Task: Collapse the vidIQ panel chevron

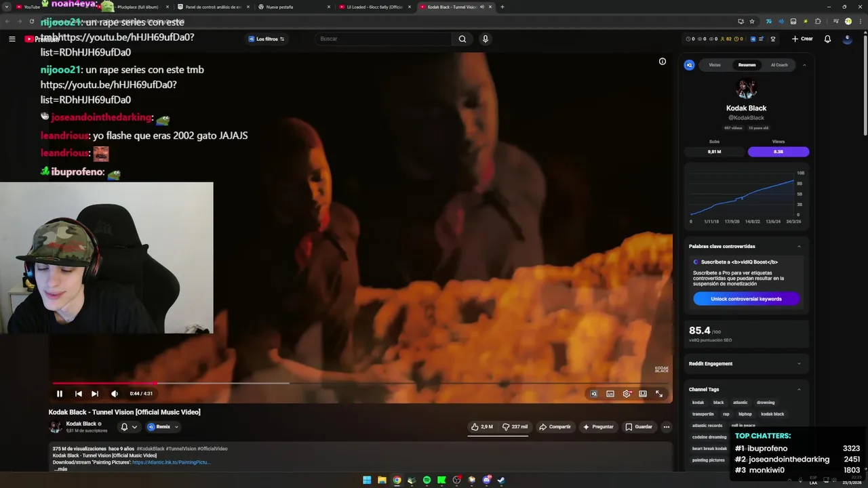Action: tap(804, 65)
